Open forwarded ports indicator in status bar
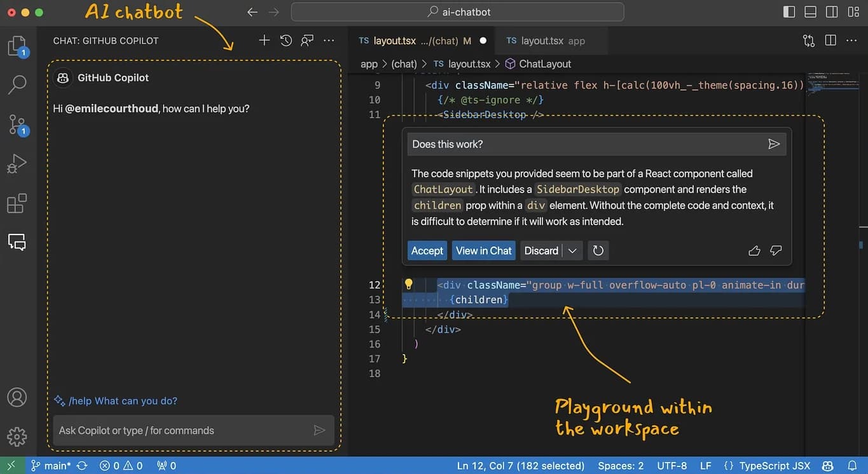 [x=167, y=466]
